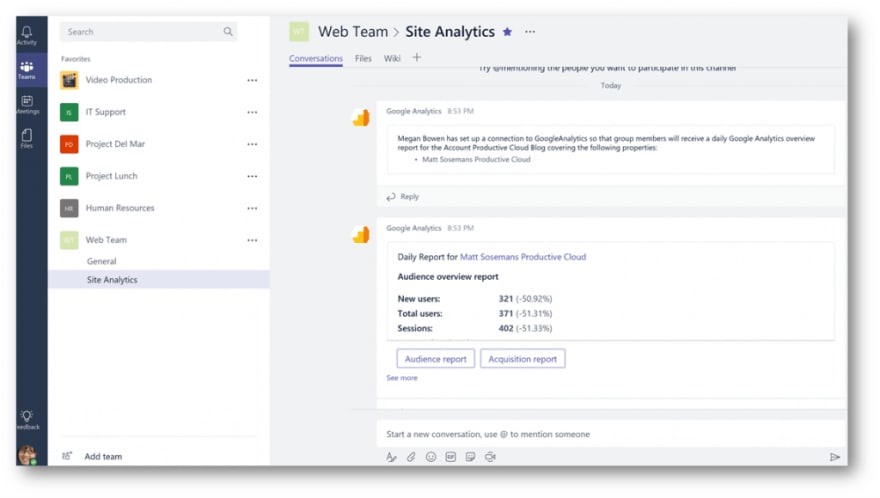Screen dimensions: 880x498
Task: Open more options for Video Production
Action: (252, 80)
